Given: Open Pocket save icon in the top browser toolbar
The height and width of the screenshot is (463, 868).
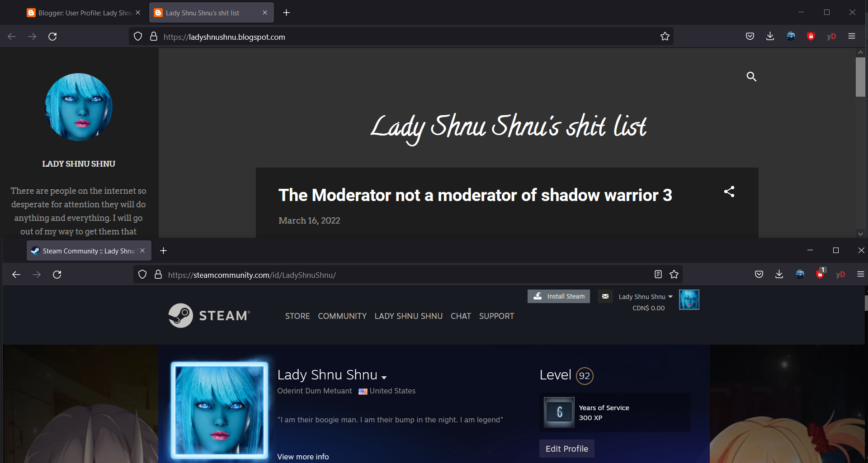Looking at the screenshot, I should tap(750, 37).
